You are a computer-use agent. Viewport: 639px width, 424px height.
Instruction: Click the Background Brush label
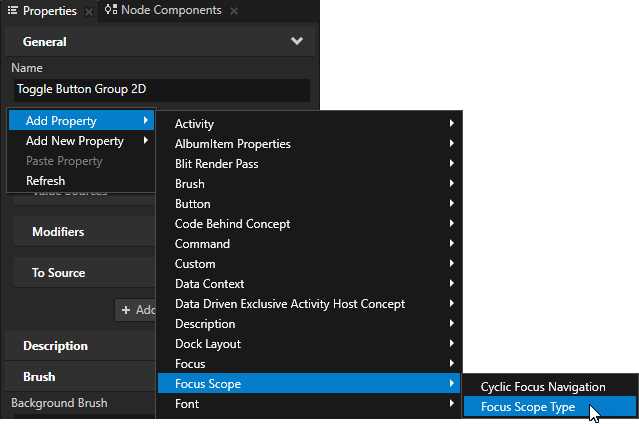click(x=59, y=403)
